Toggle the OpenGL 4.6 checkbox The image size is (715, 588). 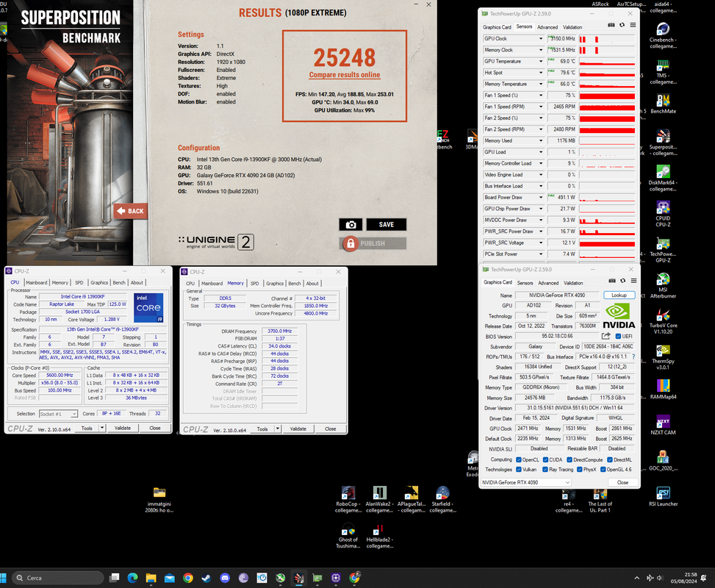[x=603, y=470]
